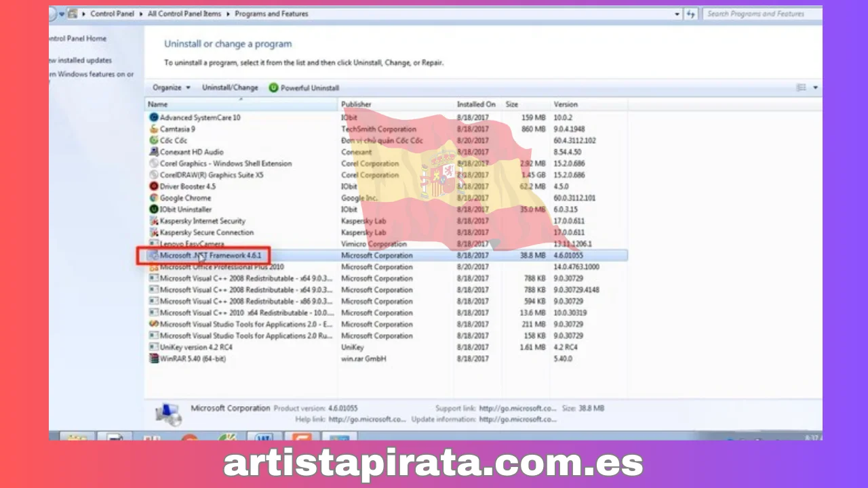Click the Control Panel breadcrumb
868x488 pixels.
113,14
